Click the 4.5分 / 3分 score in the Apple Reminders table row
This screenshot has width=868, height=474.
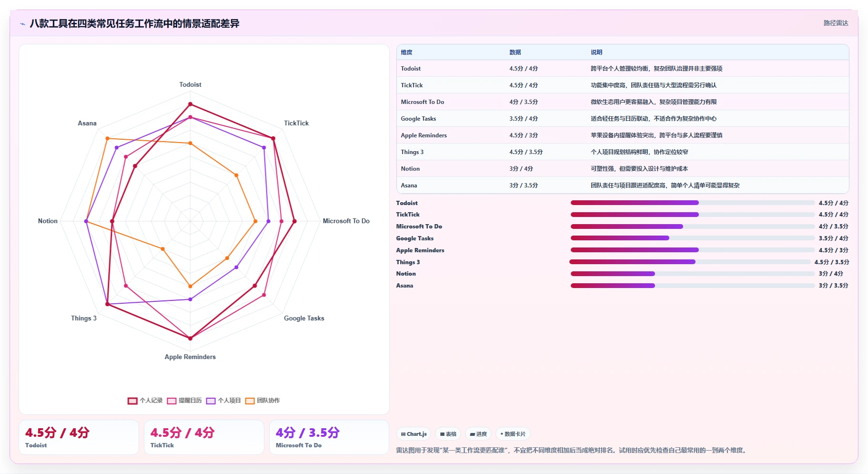(524, 135)
